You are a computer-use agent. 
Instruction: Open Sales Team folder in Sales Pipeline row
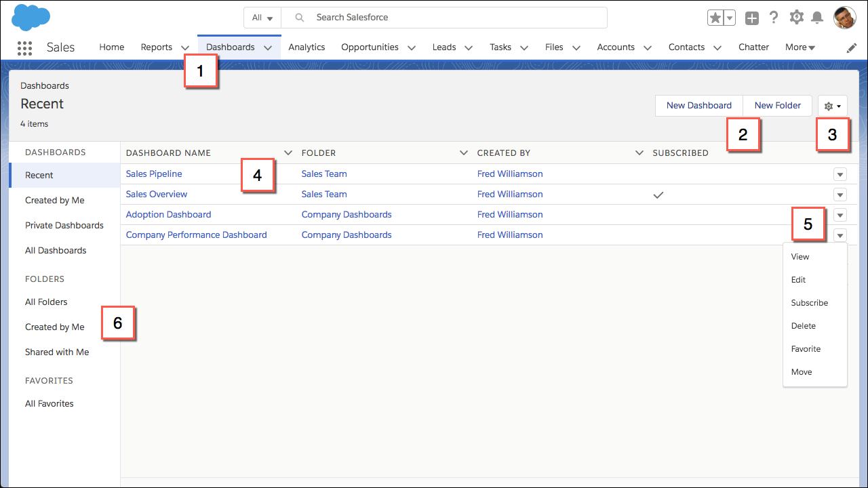[324, 174]
